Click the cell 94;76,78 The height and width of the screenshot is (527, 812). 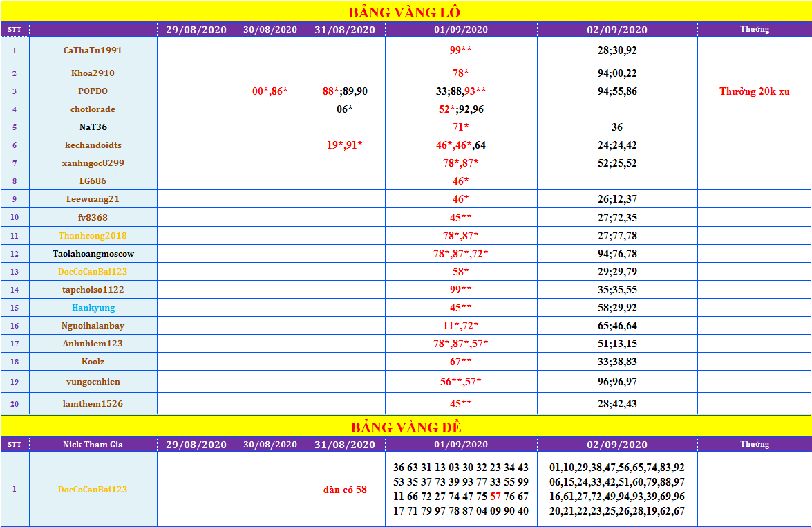coord(617,254)
